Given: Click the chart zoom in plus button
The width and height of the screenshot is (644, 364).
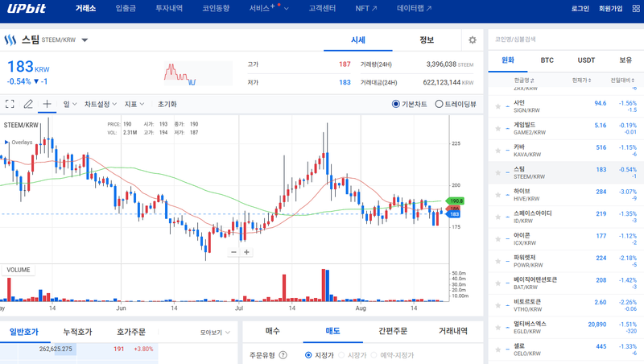Looking at the screenshot, I should point(246,252).
